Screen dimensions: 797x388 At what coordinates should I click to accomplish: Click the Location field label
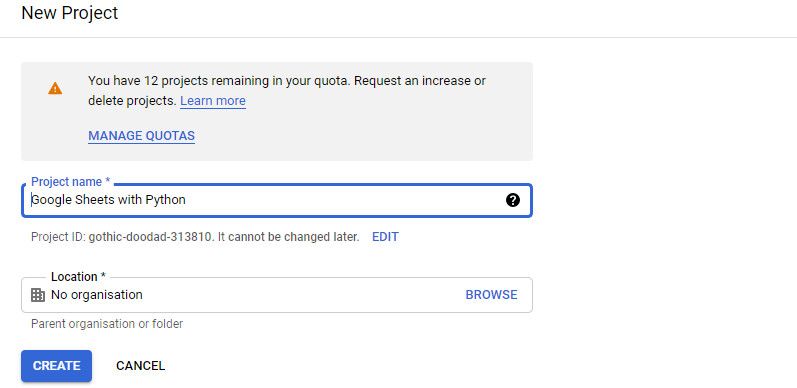point(78,277)
